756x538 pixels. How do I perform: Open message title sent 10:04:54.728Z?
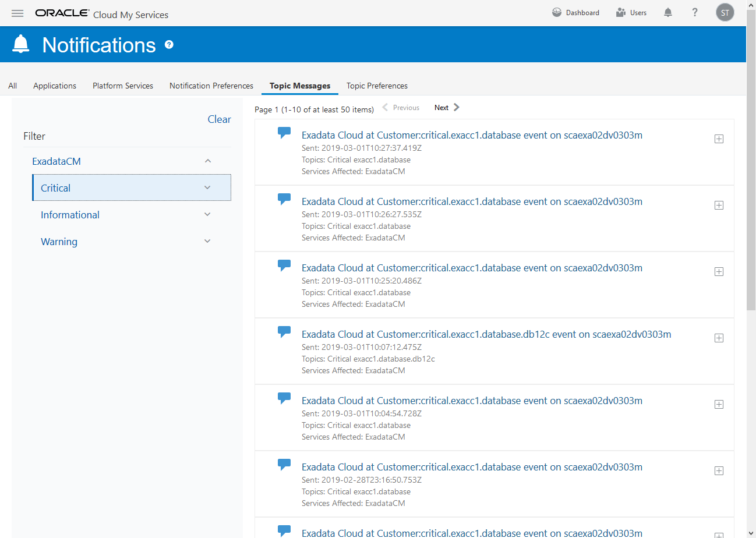[x=472, y=401]
